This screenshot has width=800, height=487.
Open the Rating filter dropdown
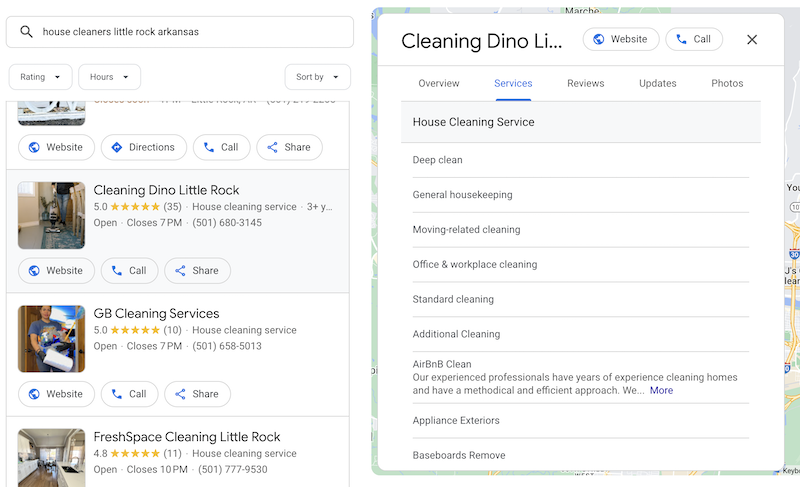pyautogui.click(x=41, y=77)
